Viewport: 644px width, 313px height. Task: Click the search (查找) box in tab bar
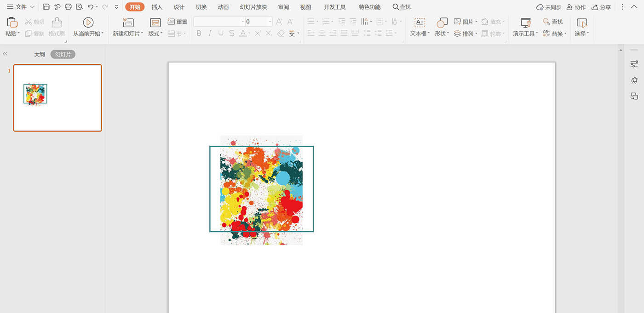pyautogui.click(x=402, y=7)
